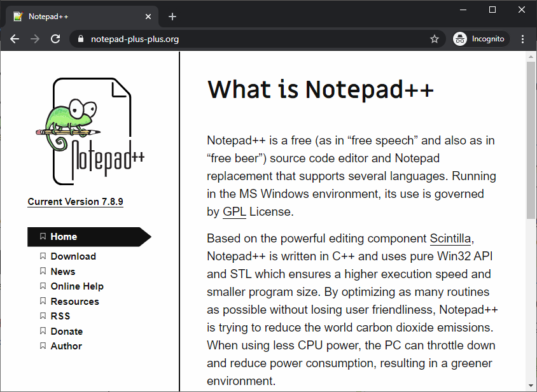Select the Notepad++ browser tab
Image resolution: width=537 pixels, height=392 pixels.
(82, 17)
